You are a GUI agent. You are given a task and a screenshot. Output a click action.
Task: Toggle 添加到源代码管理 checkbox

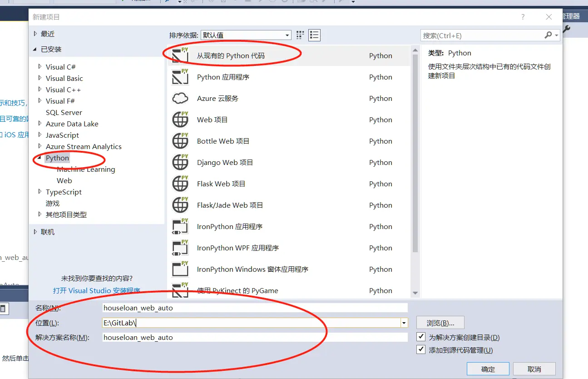pyautogui.click(x=421, y=350)
